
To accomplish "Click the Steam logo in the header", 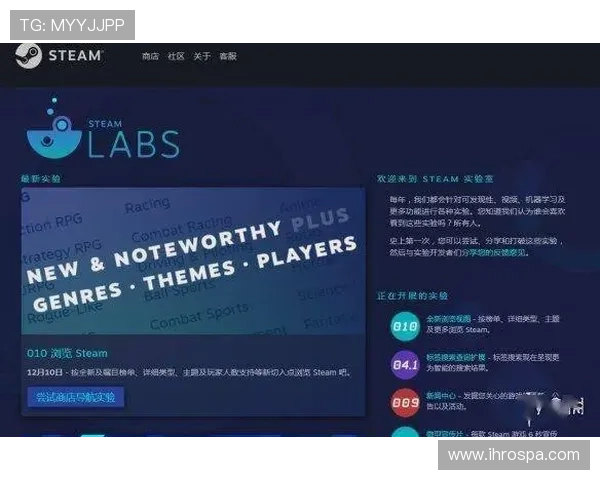I will point(59,56).
